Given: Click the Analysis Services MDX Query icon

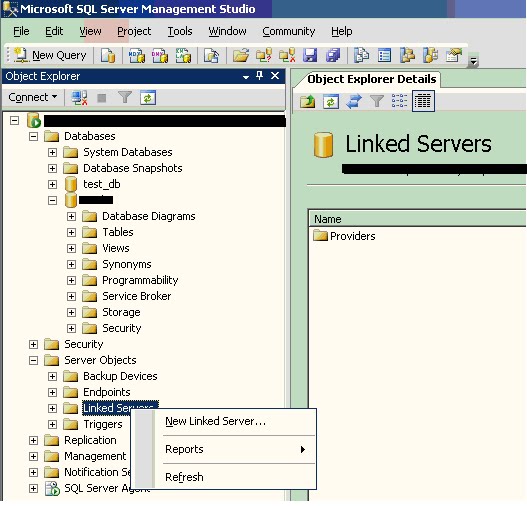Looking at the screenshot, I should (x=137, y=55).
